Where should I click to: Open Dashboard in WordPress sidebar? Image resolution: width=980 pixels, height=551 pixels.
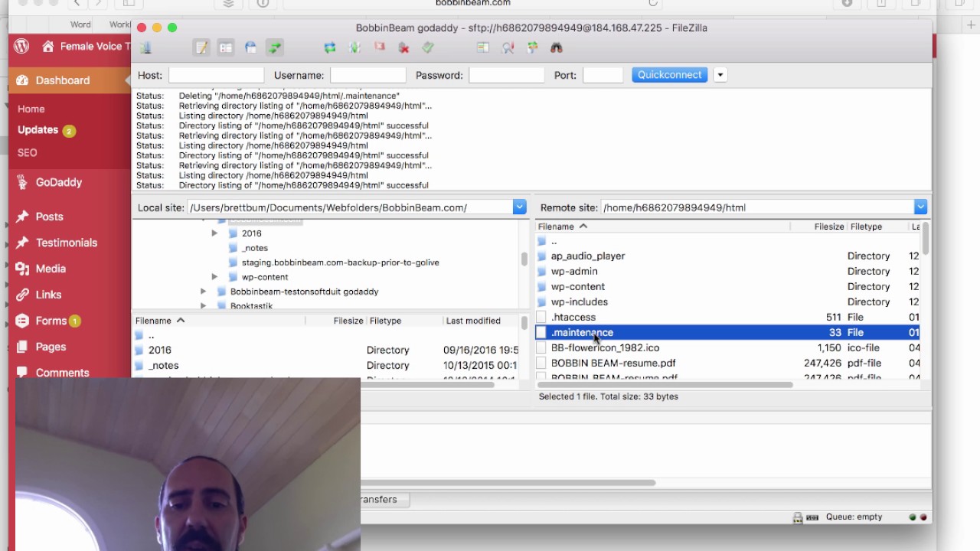(x=63, y=80)
